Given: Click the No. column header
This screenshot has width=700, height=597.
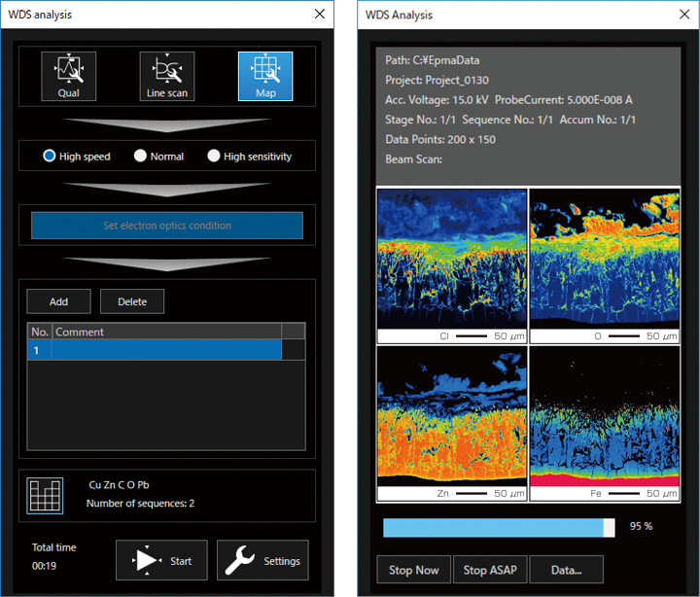Looking at the screenshot, I should [40, 332].
